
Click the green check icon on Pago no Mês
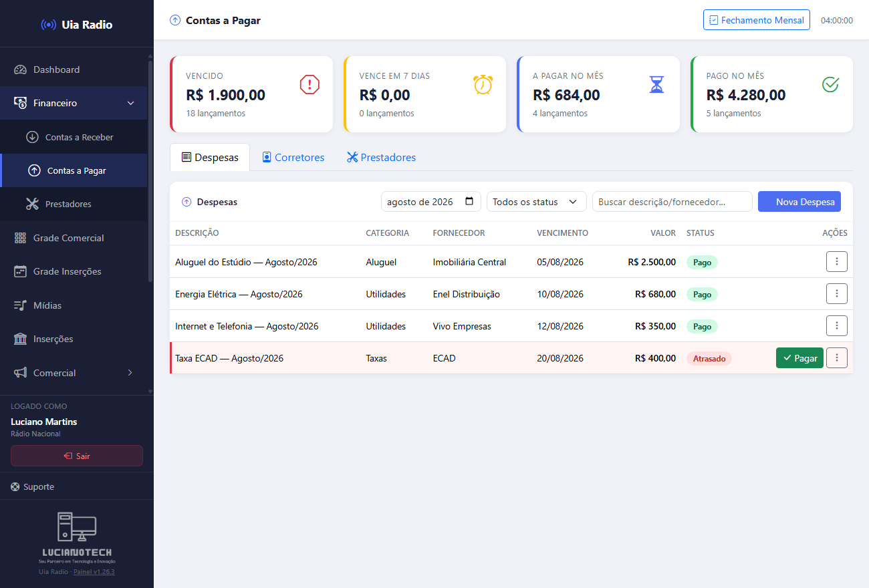coord(830,84)
